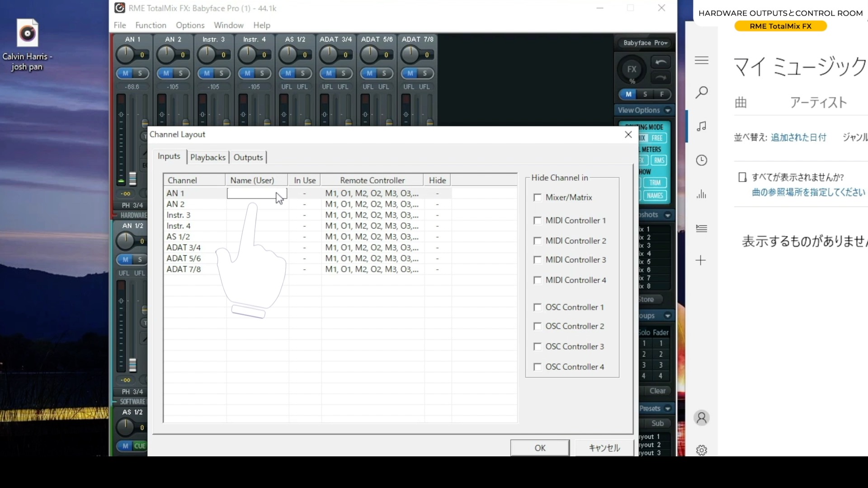Check OSC Controller 2 in Hide Channel in

click(x=538, y=326)
